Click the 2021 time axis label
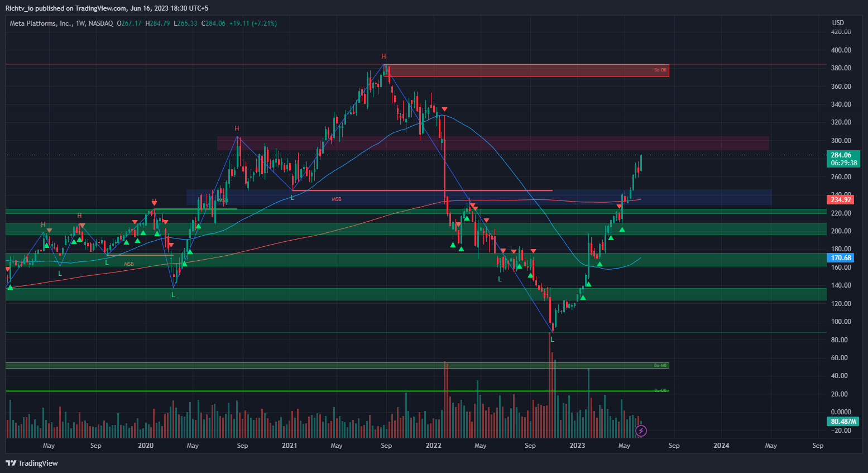 click(290, 446)
